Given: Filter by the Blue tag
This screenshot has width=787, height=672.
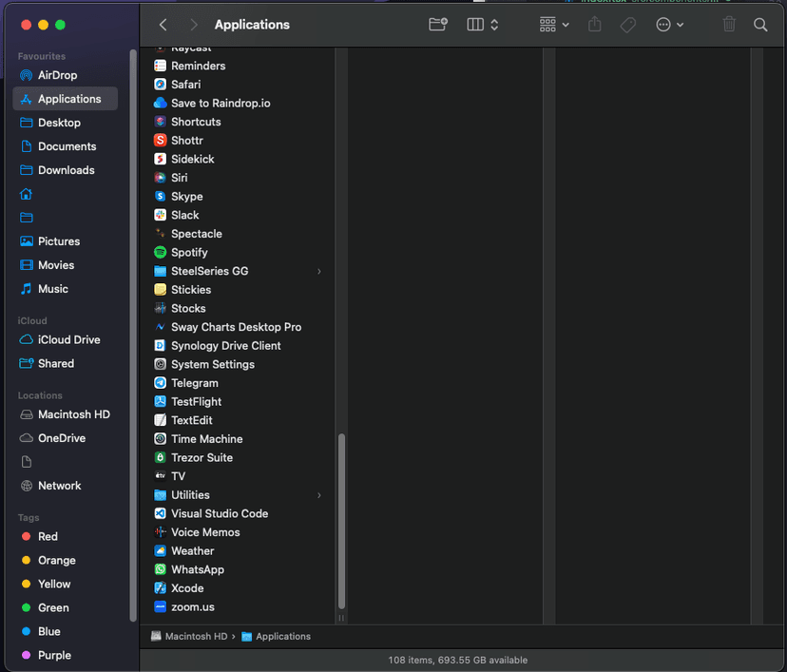Looking at the screenshot, I should (66, 631).
